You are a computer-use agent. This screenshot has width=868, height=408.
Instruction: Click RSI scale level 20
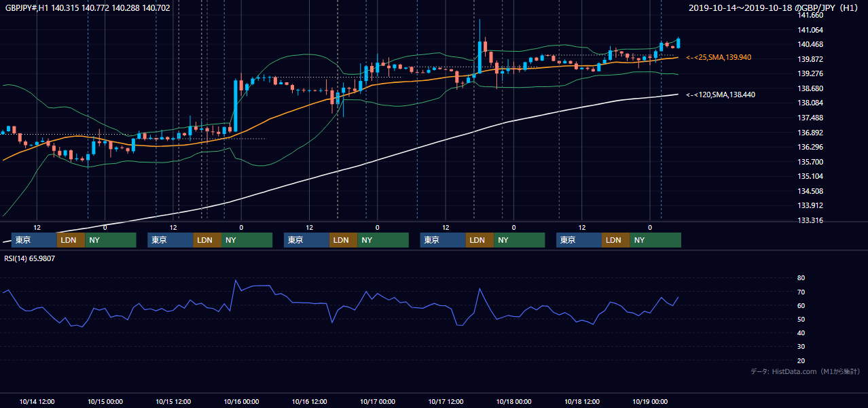[x=801, y=360]
